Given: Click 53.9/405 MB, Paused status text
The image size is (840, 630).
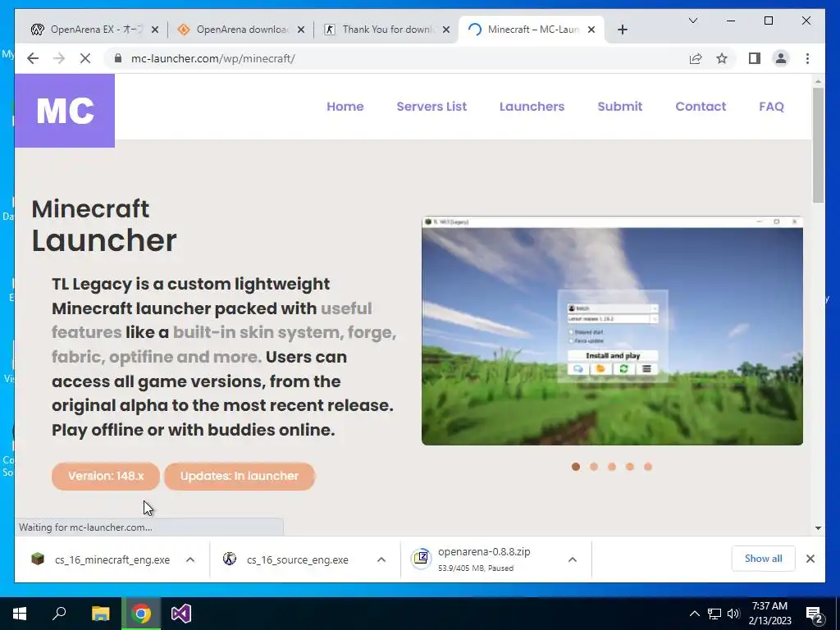Looking at the screenshot, I should point(476,568).
